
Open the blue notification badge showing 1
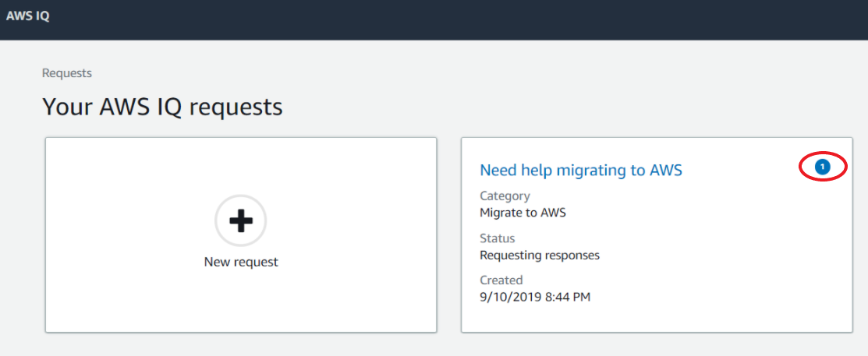[823, 167]
